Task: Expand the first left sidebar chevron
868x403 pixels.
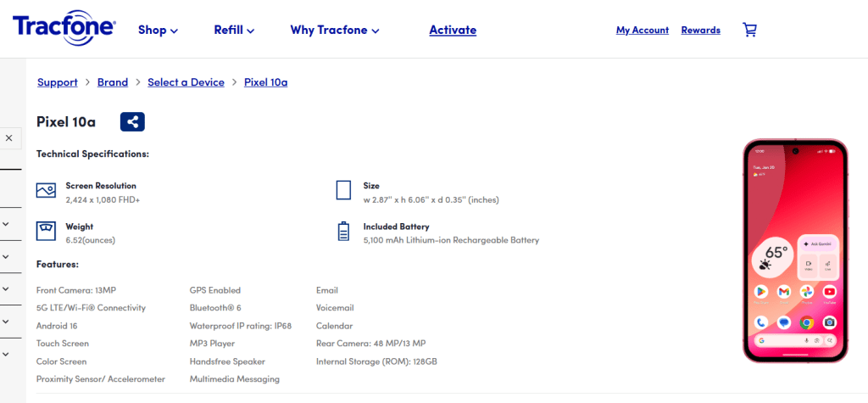Action: (x=6, y=224)
